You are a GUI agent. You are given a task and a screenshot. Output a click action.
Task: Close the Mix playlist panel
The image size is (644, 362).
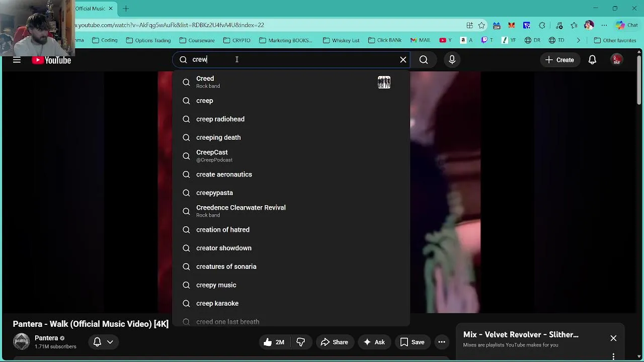pos(613,338)
